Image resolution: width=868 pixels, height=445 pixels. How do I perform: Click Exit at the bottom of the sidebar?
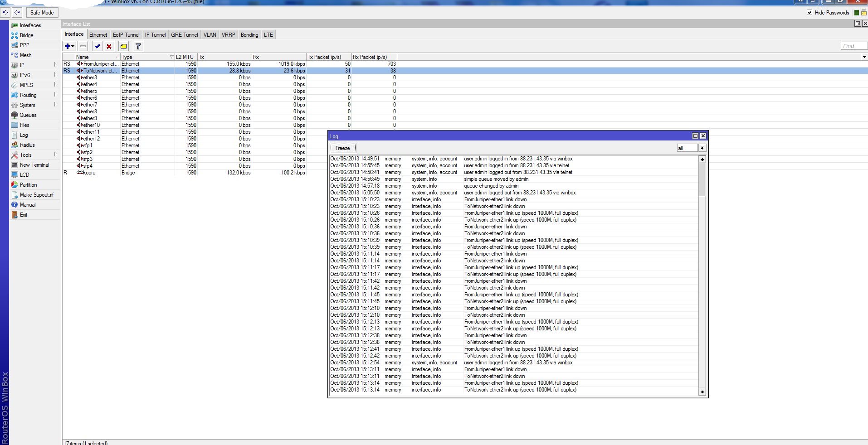coord(23,214)
